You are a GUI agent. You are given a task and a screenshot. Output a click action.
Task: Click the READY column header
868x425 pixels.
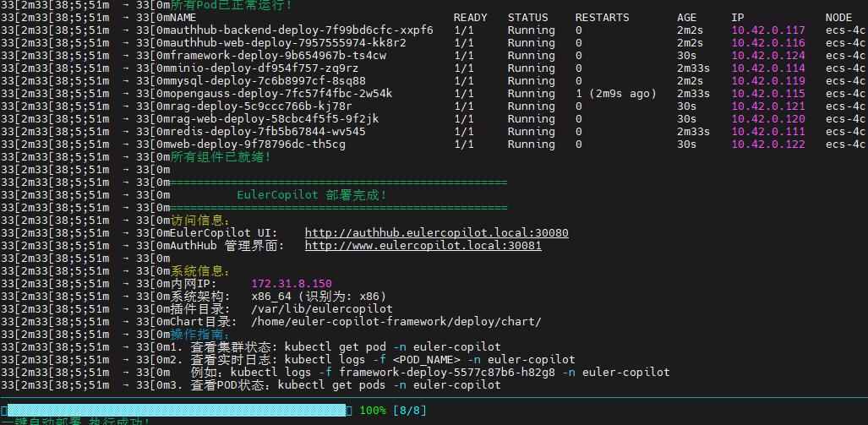coord(471,17)
